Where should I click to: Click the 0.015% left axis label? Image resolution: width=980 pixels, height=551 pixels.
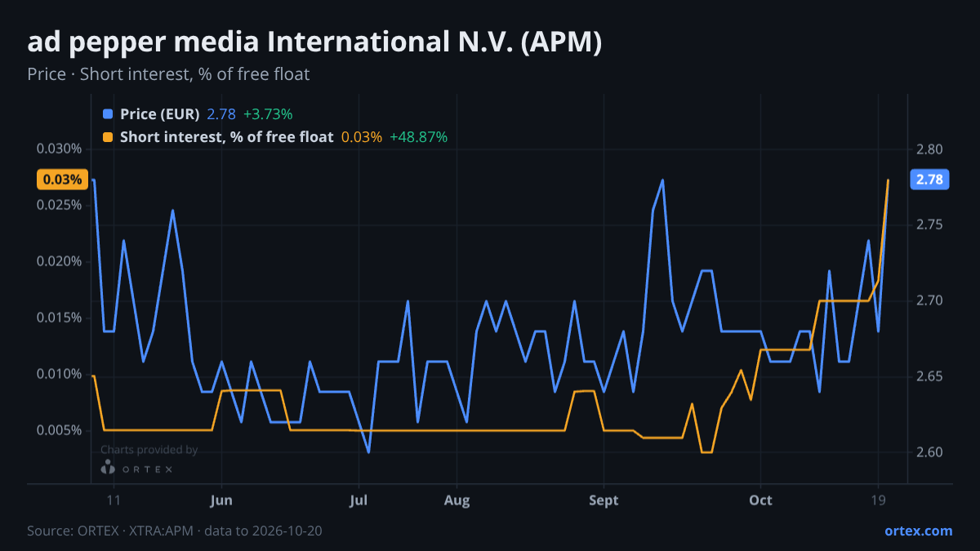59,318
